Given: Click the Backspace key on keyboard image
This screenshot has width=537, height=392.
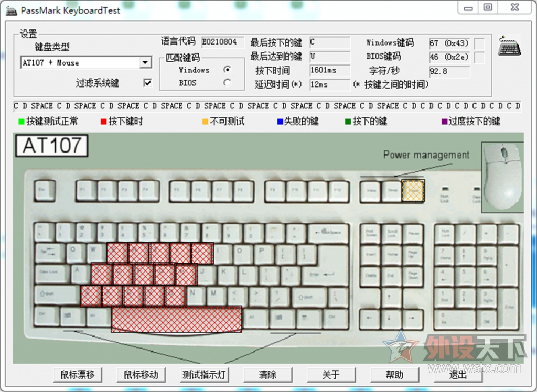Looking at the screenshot, I should [x=328, y=234].
